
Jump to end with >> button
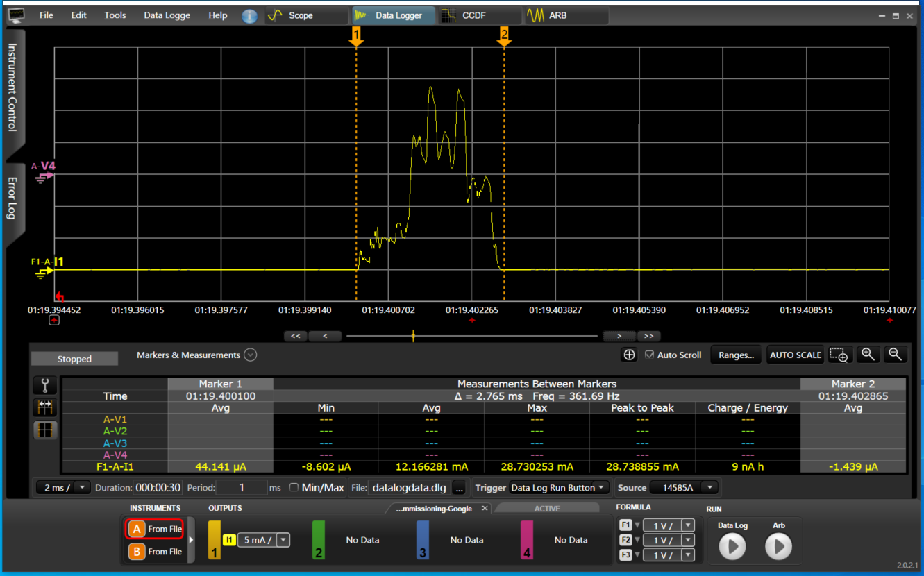(x=648, y=336)
